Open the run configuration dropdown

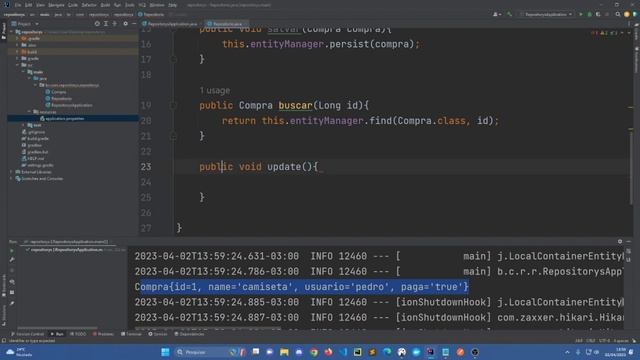point(546,14)
